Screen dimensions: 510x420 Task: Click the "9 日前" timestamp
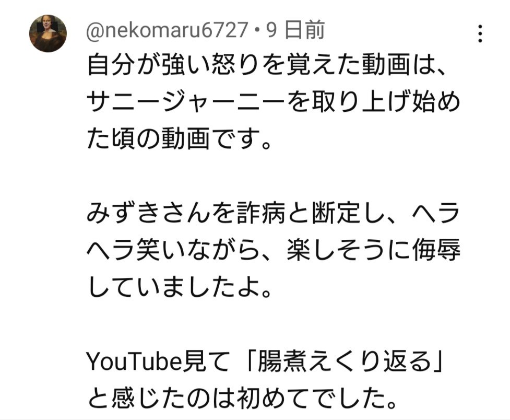pyautogui.click(x=295, y=30)
